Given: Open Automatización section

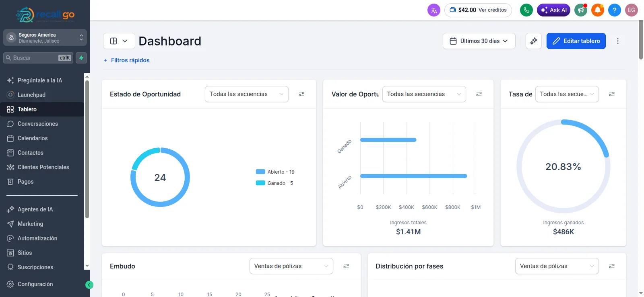Looking at the screenshot, I should [x=42, y=238].
